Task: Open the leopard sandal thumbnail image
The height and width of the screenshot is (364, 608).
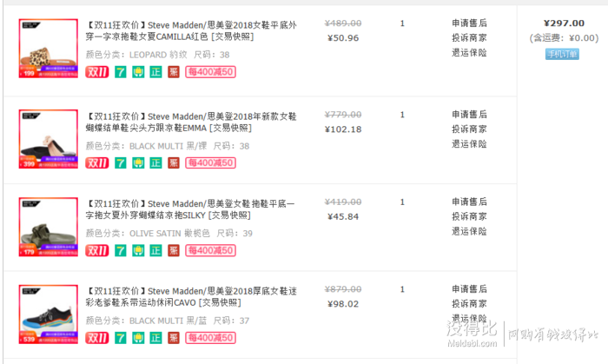Action: [x=49, y=49]
